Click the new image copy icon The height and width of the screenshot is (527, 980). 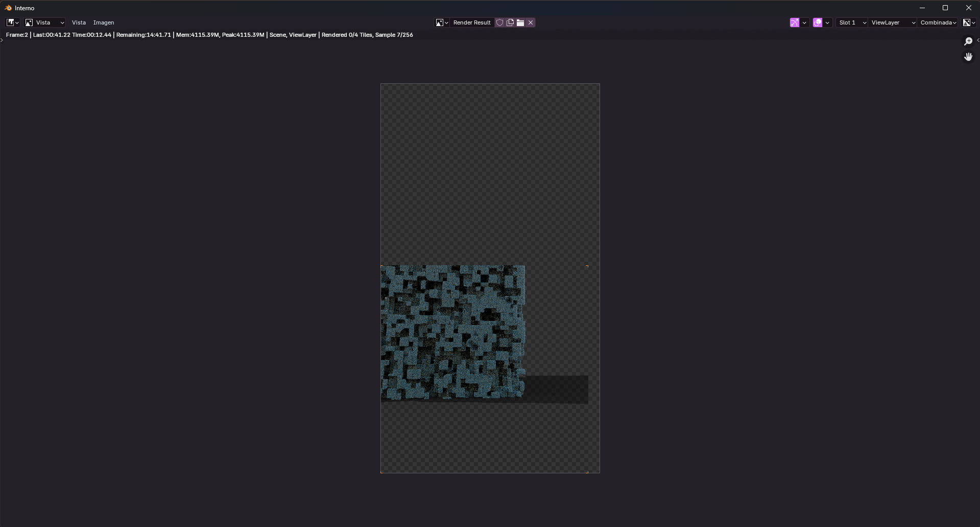point(510,22)
